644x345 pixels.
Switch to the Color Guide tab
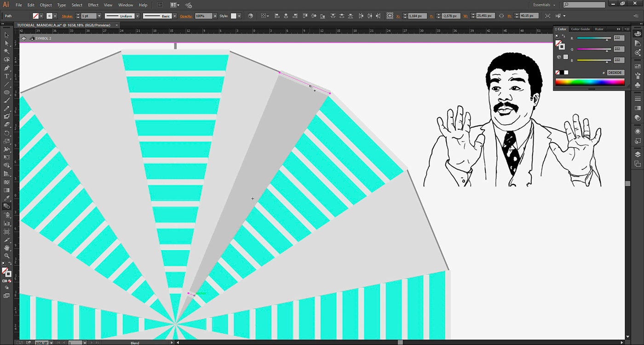pos(581,29)
